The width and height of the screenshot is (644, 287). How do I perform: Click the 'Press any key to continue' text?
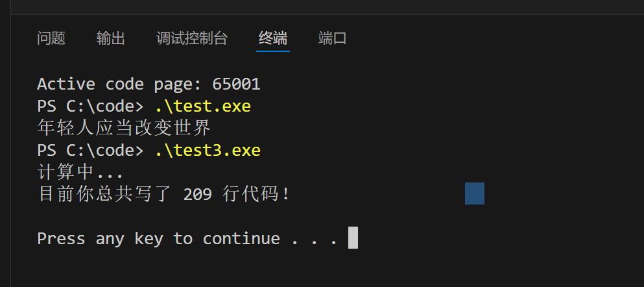(158, 238)
